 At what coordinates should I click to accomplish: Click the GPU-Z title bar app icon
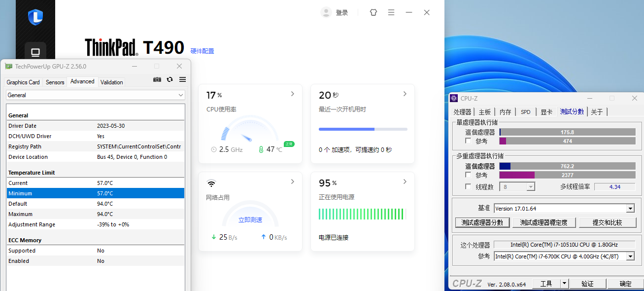[9, 66]
